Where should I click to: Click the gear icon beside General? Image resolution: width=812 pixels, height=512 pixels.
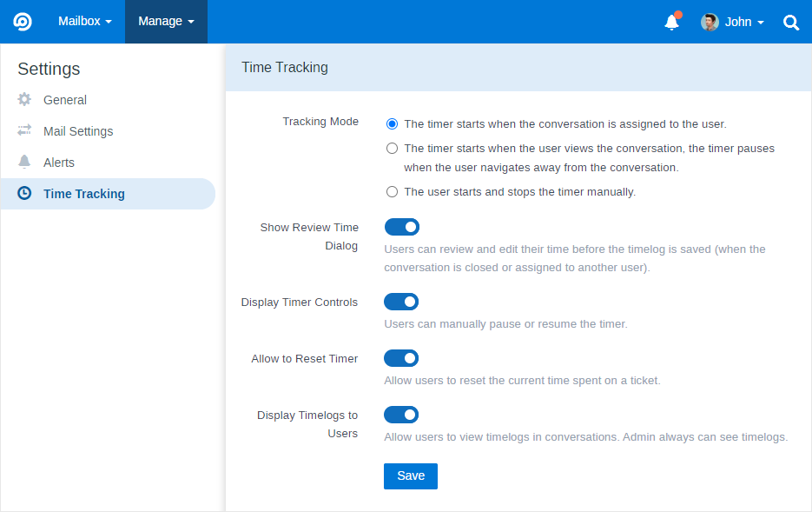pos(24,99)
